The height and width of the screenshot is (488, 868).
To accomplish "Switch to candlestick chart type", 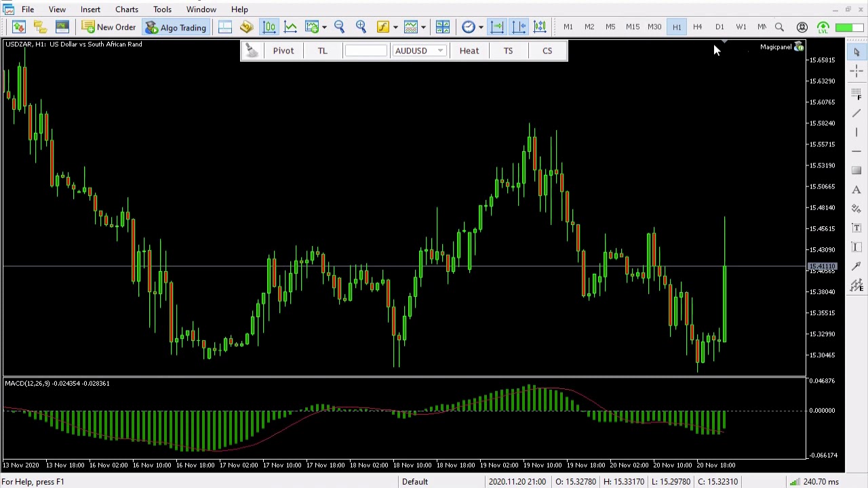I will (269, 27).
